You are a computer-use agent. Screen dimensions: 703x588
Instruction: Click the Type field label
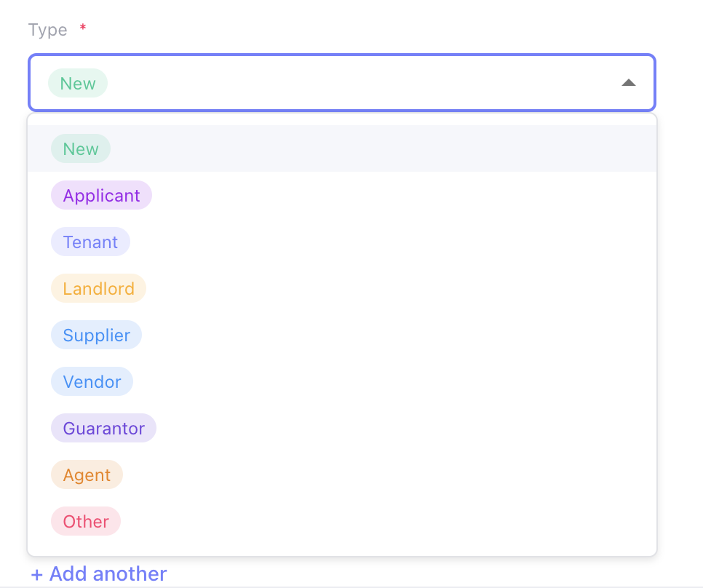point(47,30)
